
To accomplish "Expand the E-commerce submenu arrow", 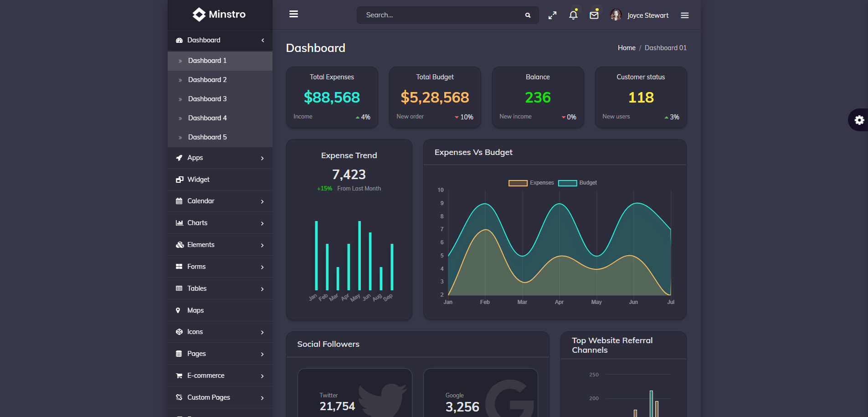I will pyautogui.click(x=262, y=376).
